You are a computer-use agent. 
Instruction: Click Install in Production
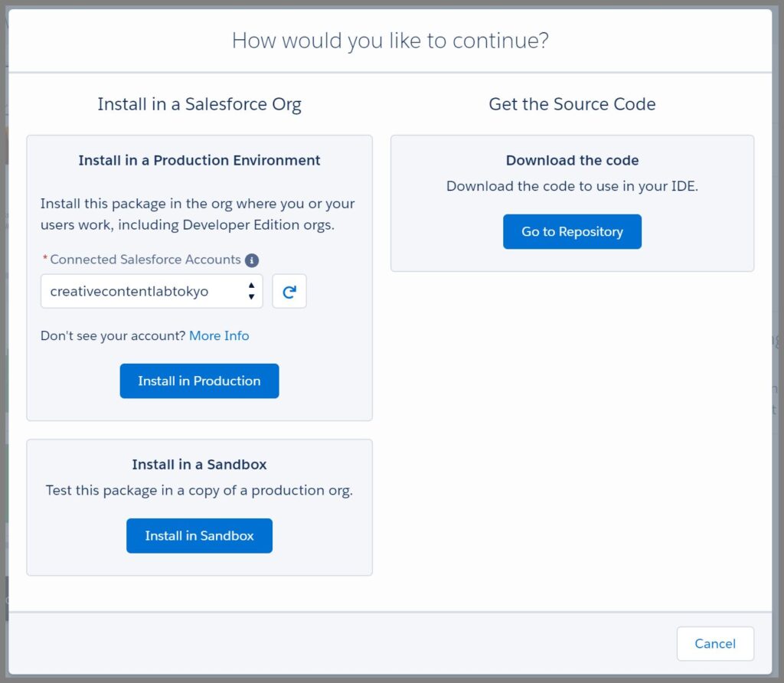coord(199,381)
